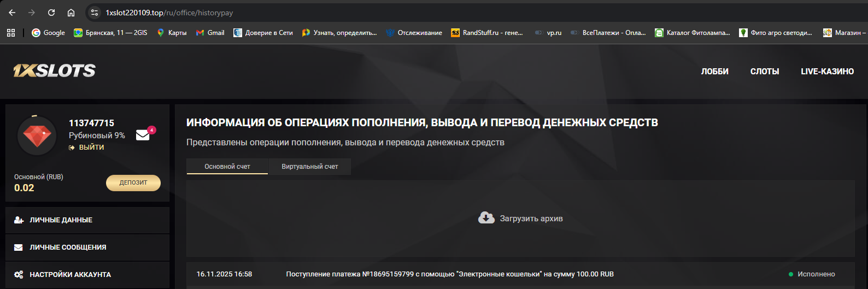Viewport: 868px width, 289px height.
Task: Open the browser apps grid icon
Action: point(11,33)
